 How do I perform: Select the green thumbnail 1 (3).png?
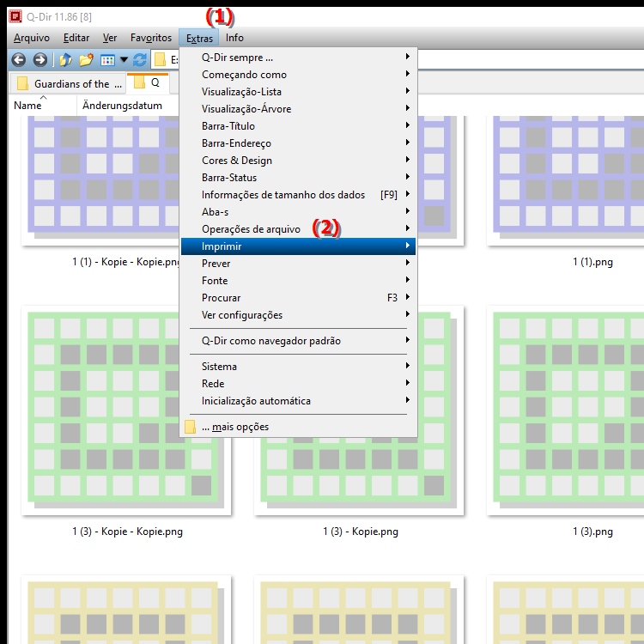[566, 410]
